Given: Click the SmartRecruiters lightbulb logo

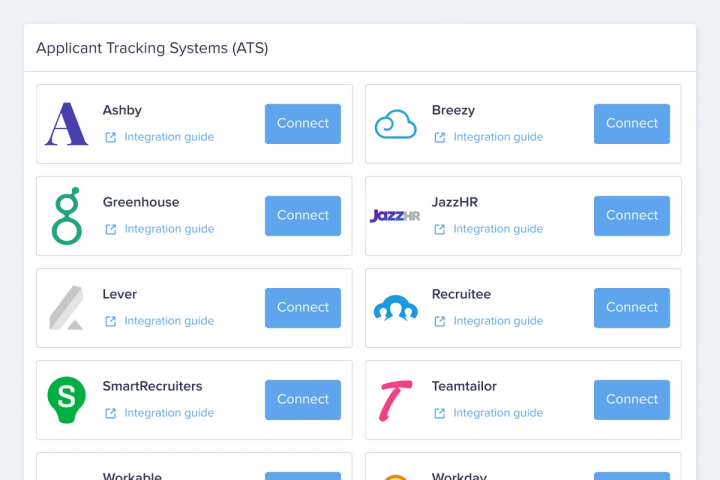Looking at the screenshot, I should click(67, 400).
